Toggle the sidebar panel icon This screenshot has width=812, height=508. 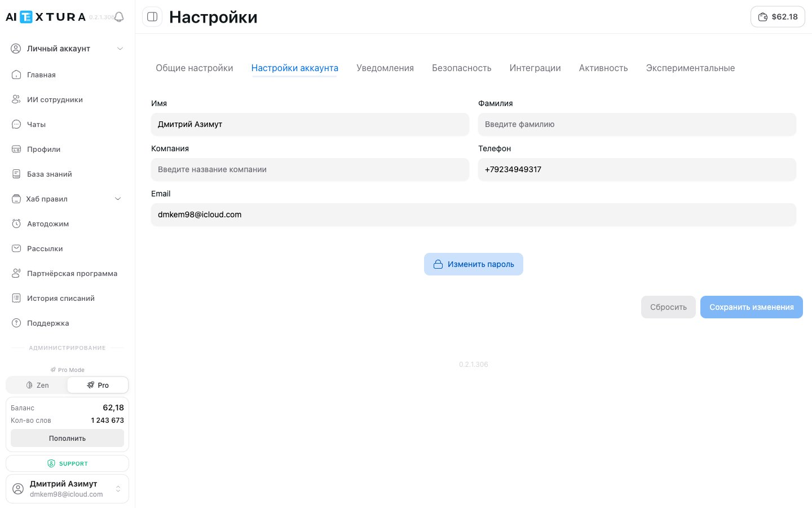152,17
